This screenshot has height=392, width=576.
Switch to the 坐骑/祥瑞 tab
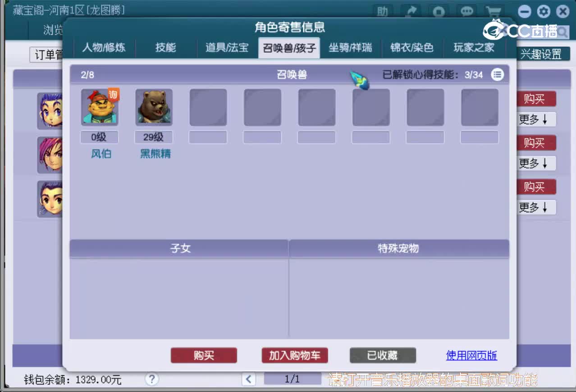coord(350,48)
